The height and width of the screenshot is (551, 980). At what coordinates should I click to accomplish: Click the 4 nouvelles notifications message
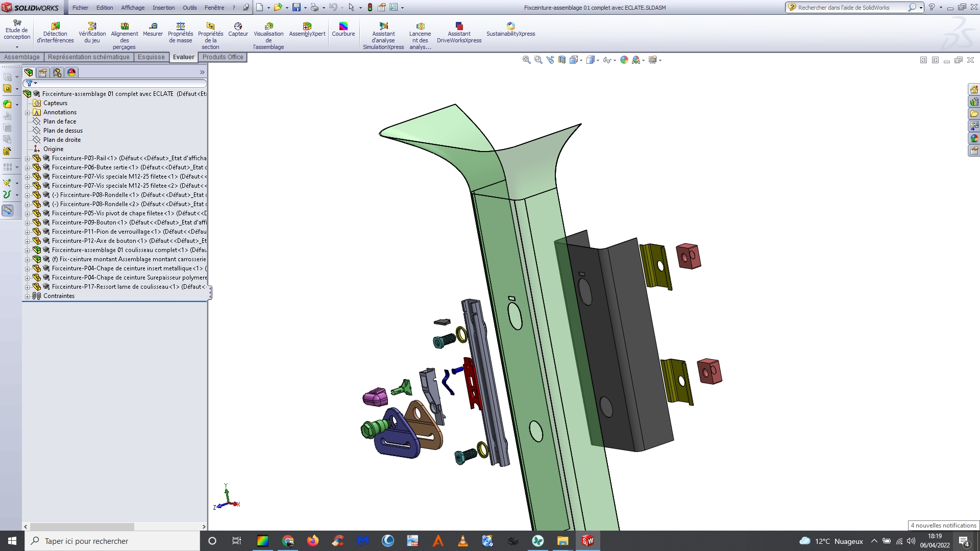[x=943, y=525]
